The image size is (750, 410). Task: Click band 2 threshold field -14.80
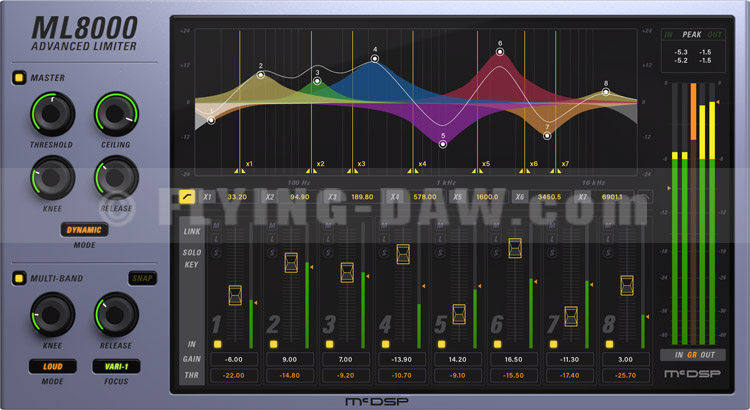click(290, 376)
